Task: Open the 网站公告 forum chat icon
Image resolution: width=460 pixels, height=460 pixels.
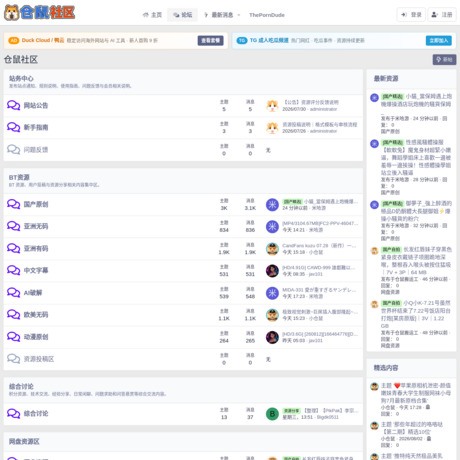Action: 14,105
